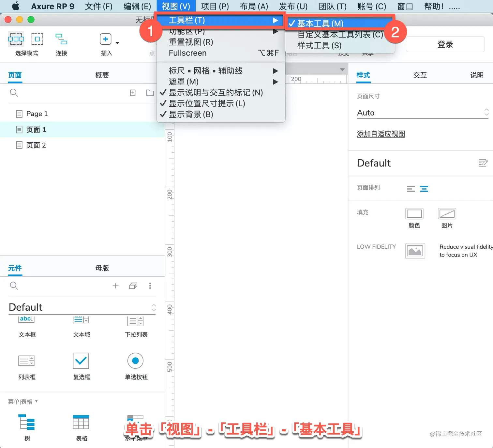
Task: Toggle 显示背景 (B) option
Action: pos(221,115)
